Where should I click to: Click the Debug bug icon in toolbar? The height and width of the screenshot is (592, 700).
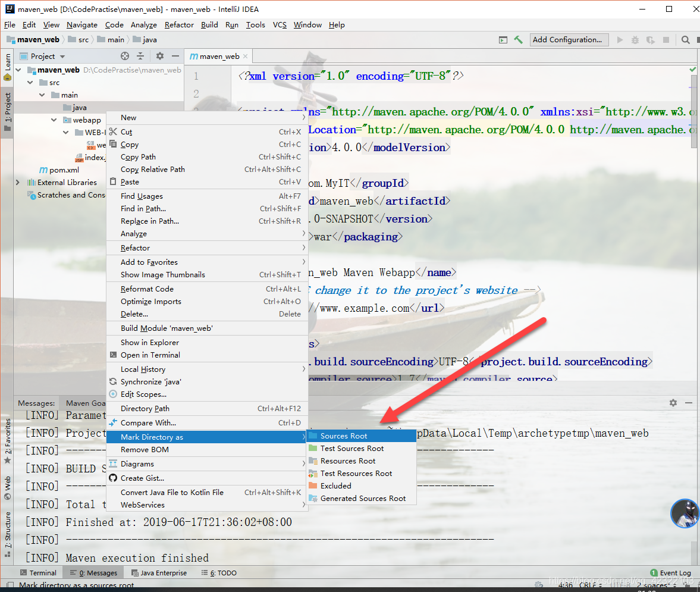(x=635, y=40)
